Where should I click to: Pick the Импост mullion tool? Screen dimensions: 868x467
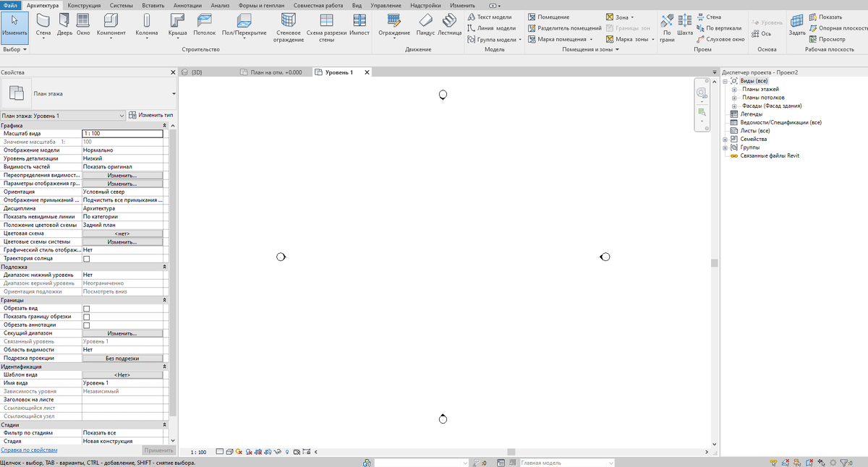[x=359, y=25]
